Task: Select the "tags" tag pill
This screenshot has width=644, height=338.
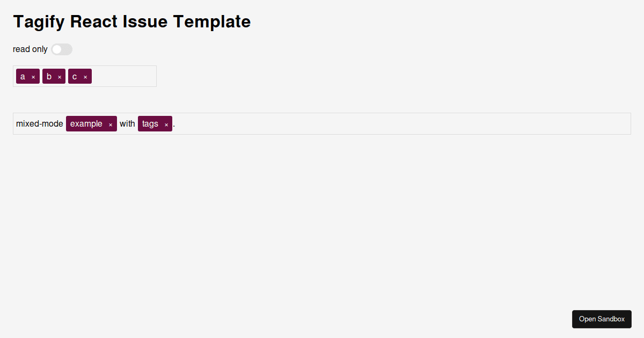Action: (x=149, y=123)
